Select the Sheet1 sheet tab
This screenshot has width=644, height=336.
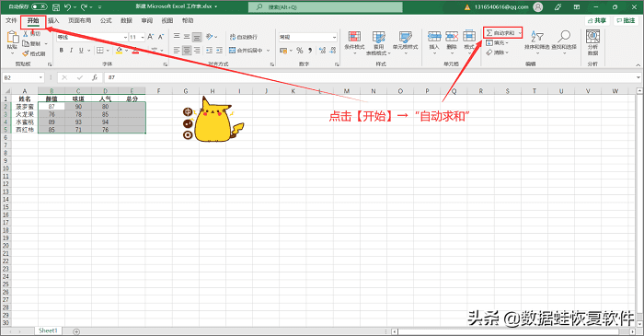pyautogui.click(x=48, y=330)
